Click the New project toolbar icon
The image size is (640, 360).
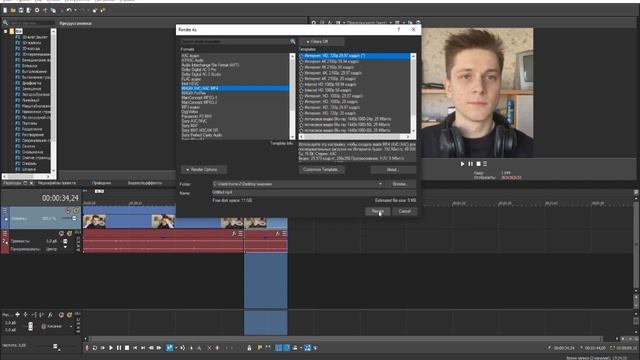pos(5,10)
